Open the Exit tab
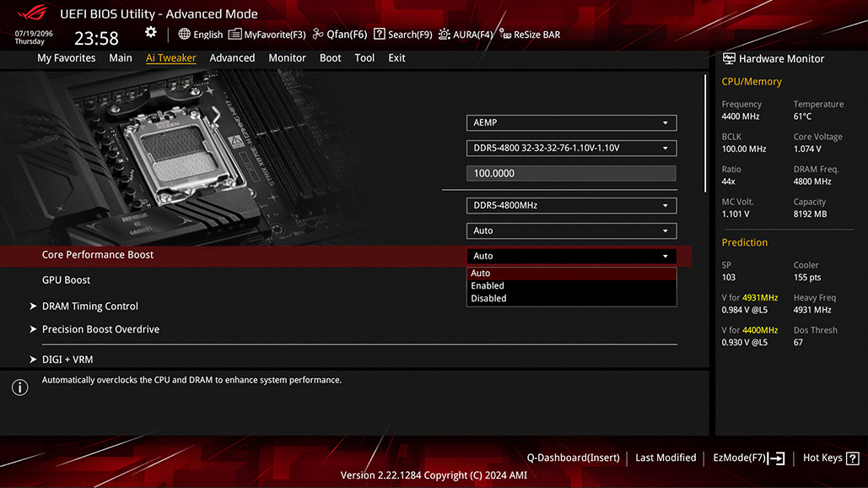 [x=397, y=57]
